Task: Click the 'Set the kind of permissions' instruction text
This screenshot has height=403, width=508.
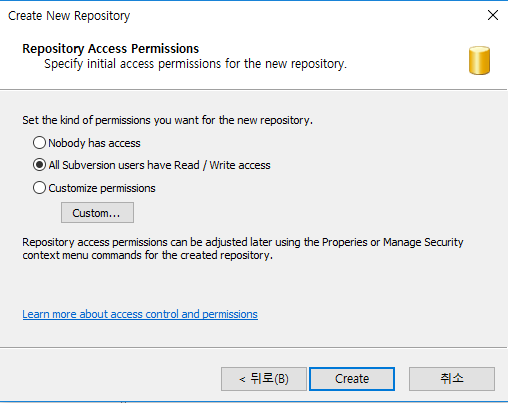Action: click(168, 120)
